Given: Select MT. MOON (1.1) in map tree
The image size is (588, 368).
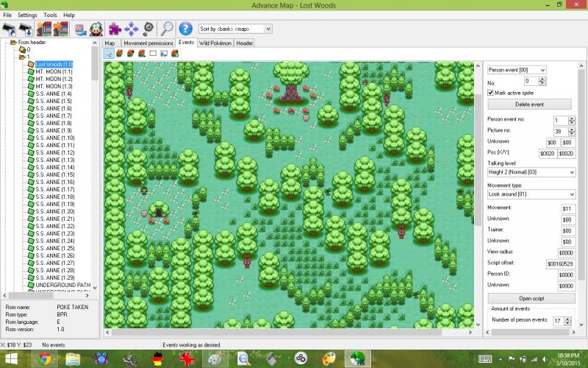Looking at the screenshot, I should 54,71.
